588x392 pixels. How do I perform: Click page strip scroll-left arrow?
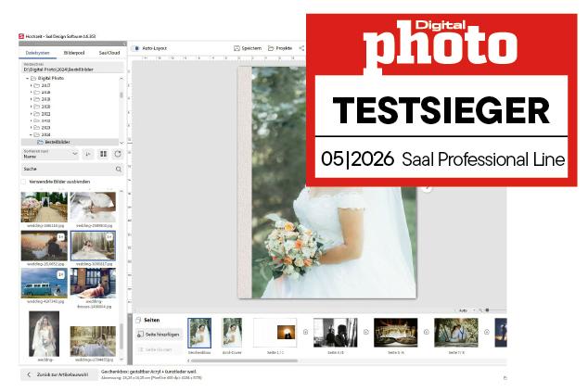point(188,360)
